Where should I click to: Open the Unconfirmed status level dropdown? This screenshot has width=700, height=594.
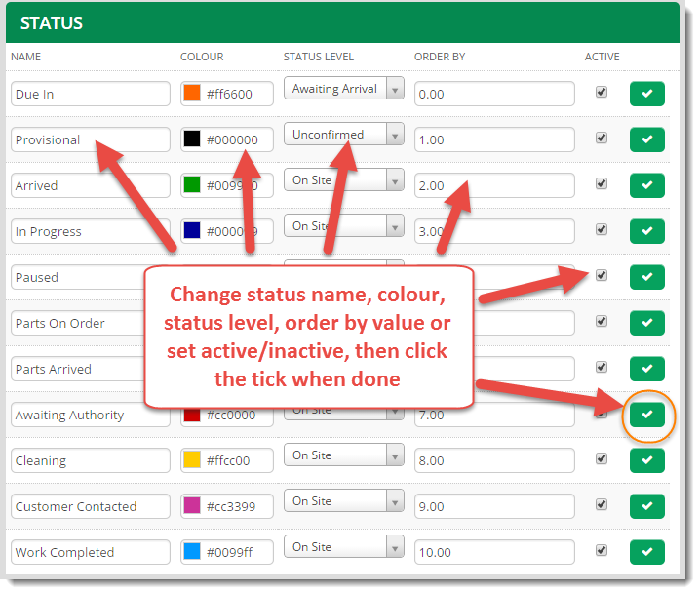[344, 134]
